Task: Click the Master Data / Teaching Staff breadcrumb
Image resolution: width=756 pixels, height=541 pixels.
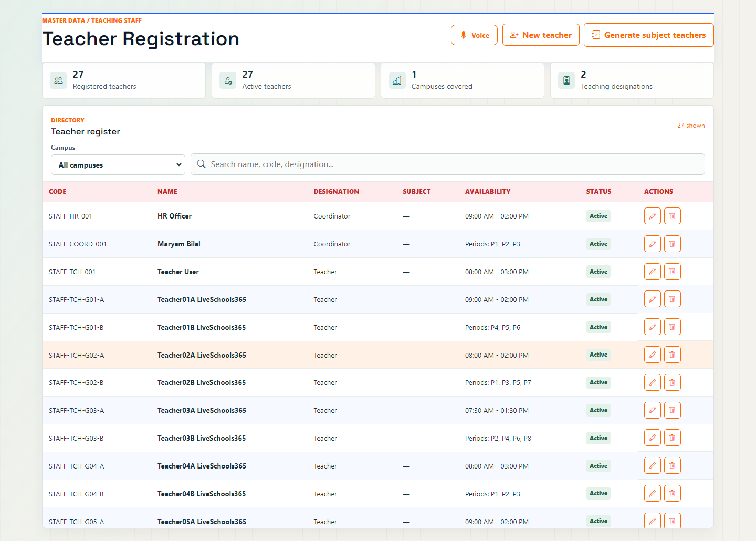Action: [92, 20]
